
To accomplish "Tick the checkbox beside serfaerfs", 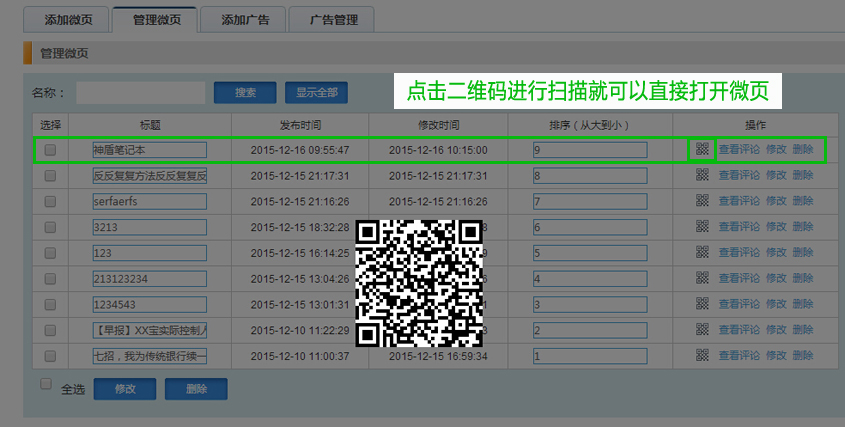I will point(50,201).
